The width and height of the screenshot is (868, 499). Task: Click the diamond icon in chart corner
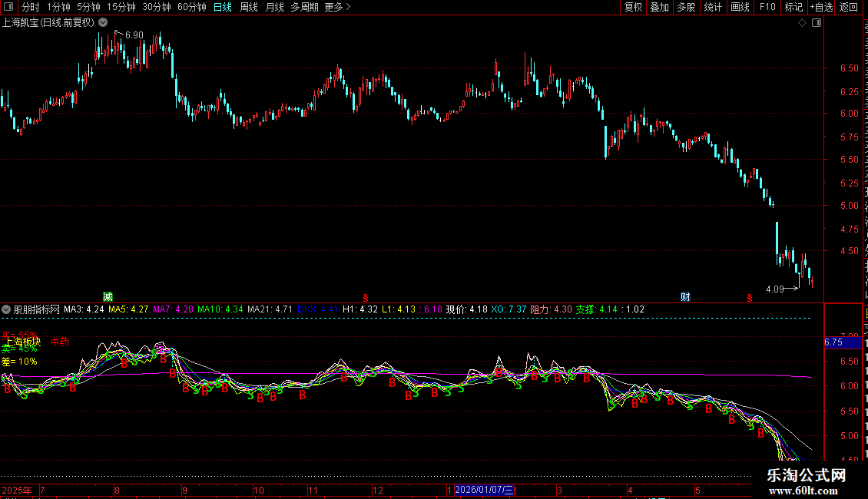[x=802, y=23]
